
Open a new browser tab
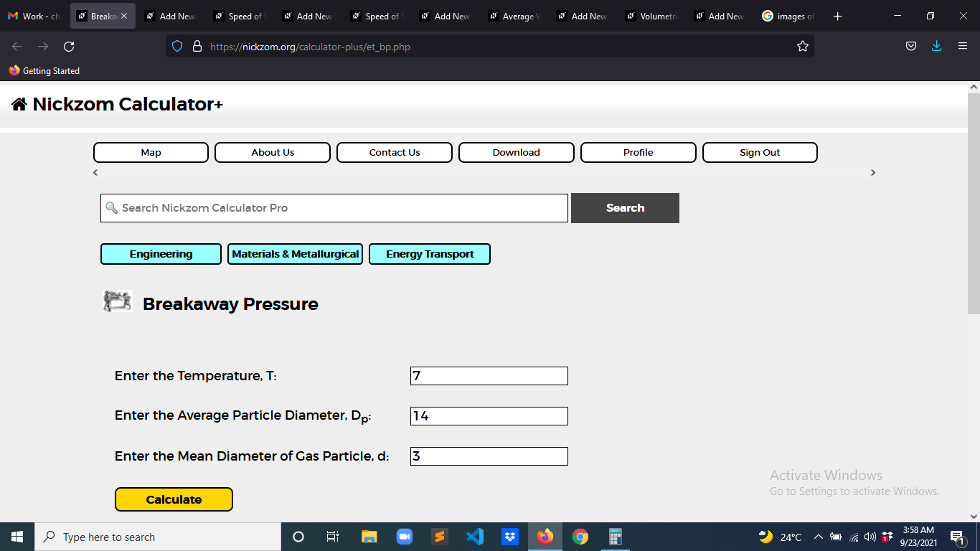[x=837, y=16]
